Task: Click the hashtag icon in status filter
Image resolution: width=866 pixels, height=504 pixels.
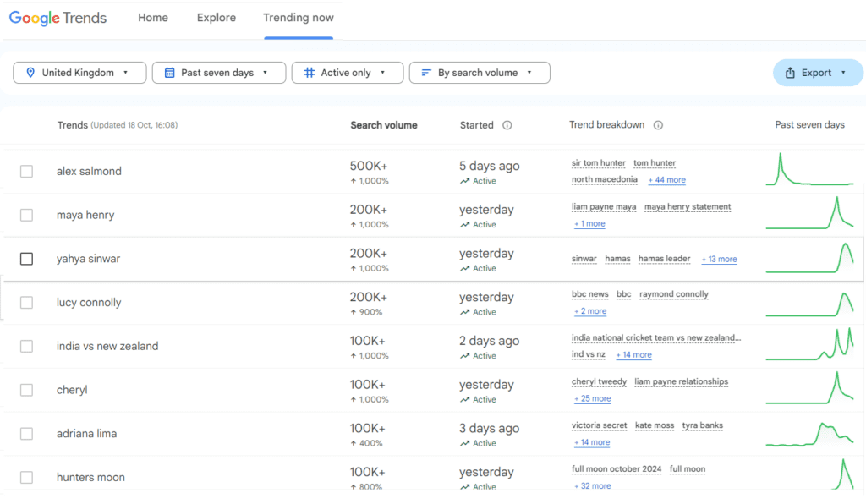Action: [x=310, y=73]
